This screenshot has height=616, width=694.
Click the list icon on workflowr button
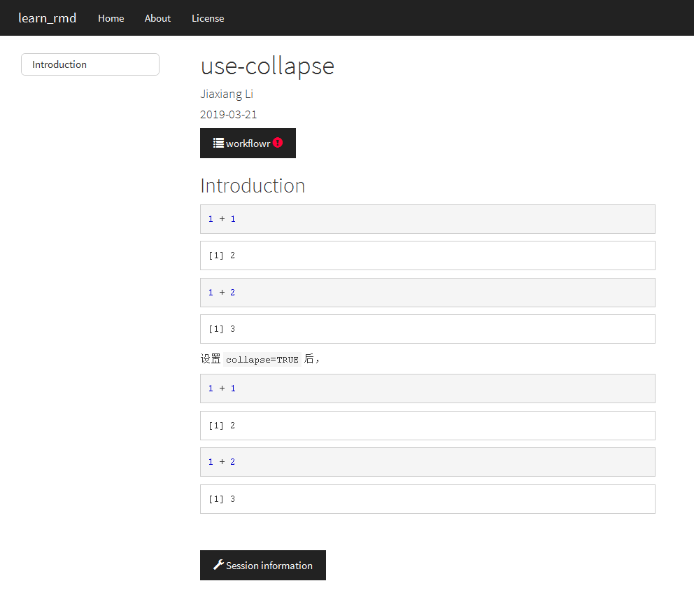coord(218,143)
